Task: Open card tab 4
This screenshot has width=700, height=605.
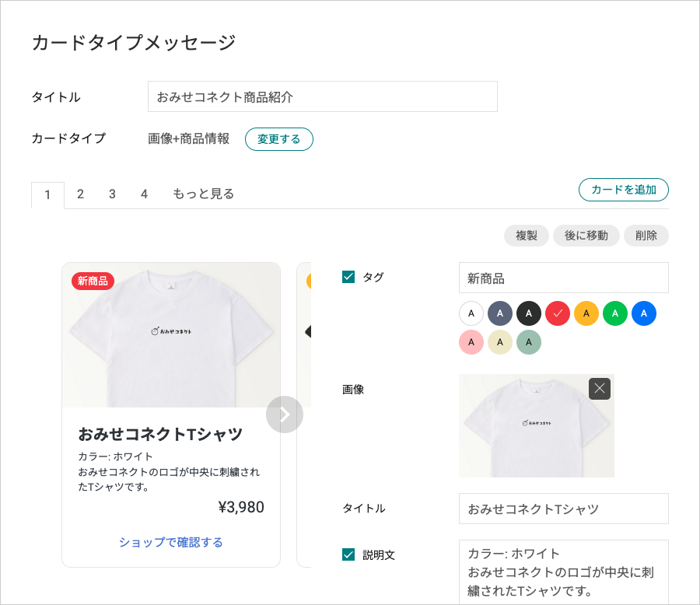Action: pos(144,194)
